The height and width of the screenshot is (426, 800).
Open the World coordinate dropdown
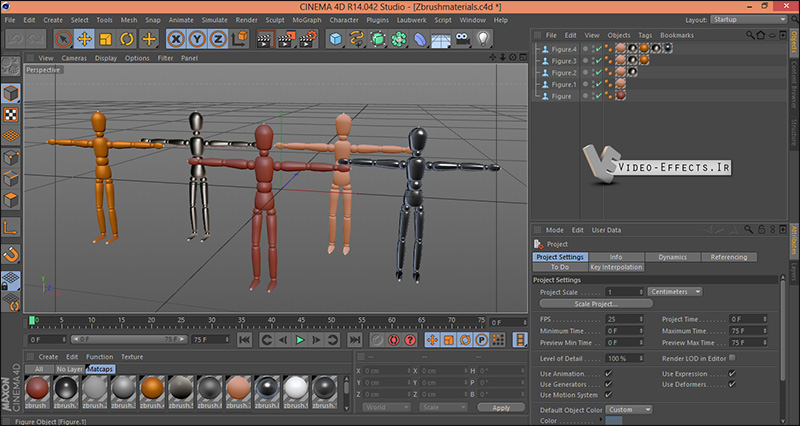click(x=386, y=408)
